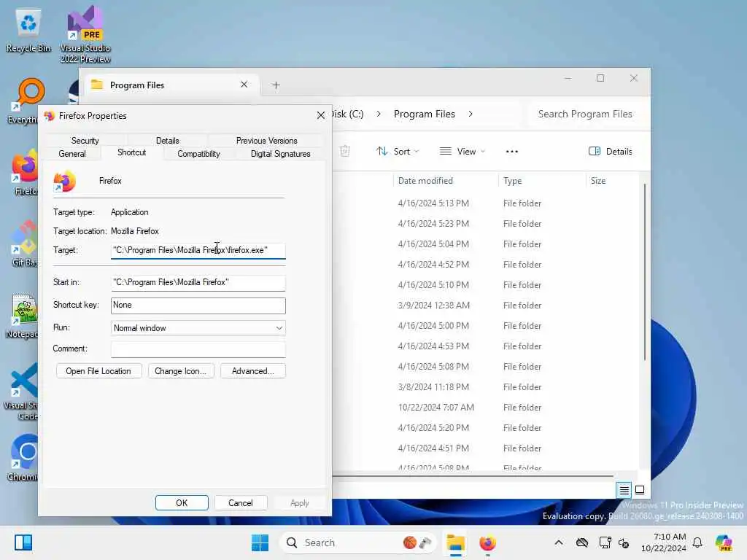Confirm with the OK button

[182, 503]
